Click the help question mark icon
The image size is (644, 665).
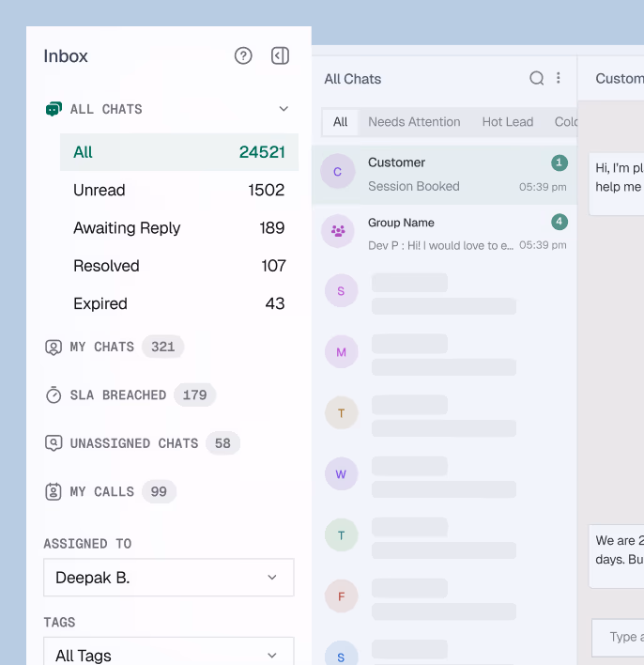[x=243, y=55]
